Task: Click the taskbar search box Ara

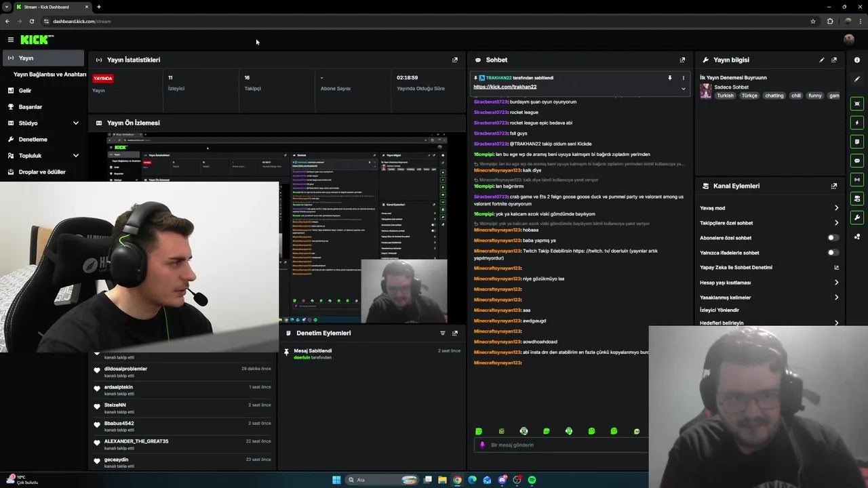Action: [382, 480]
